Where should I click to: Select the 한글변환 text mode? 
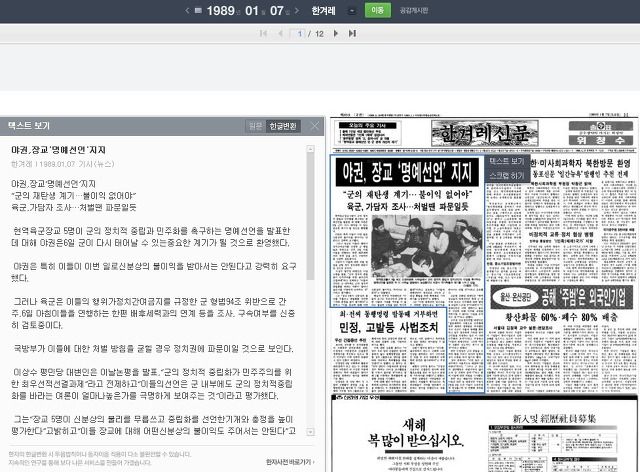click(283, 126)
